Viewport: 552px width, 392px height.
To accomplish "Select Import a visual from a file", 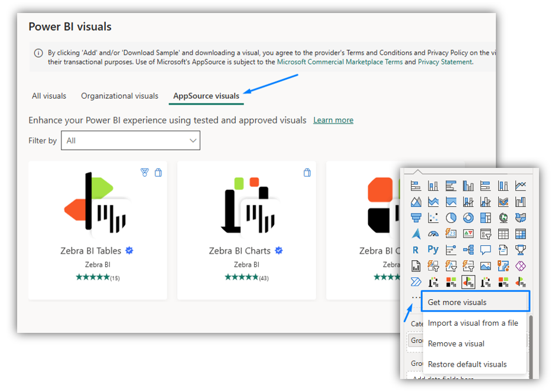I will click(473, 323).
